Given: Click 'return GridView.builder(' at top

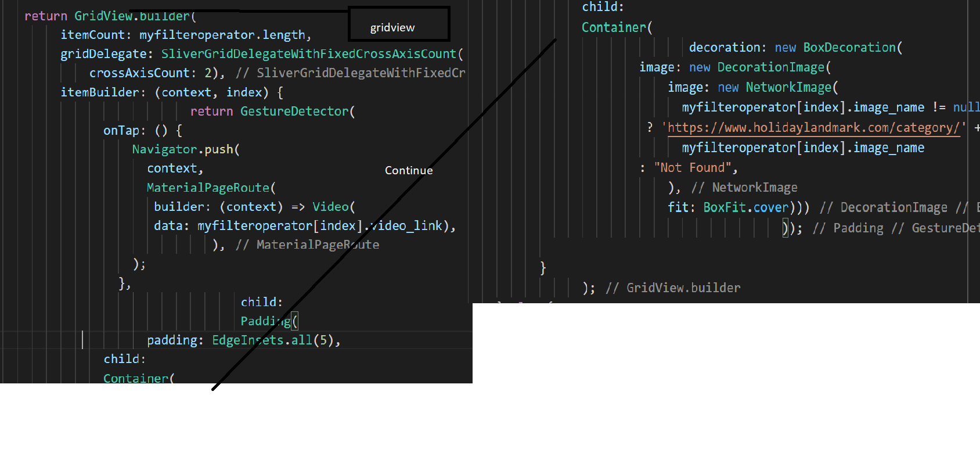Looking at the screenshot, I should pyautogui.click(x=110, y=16).
